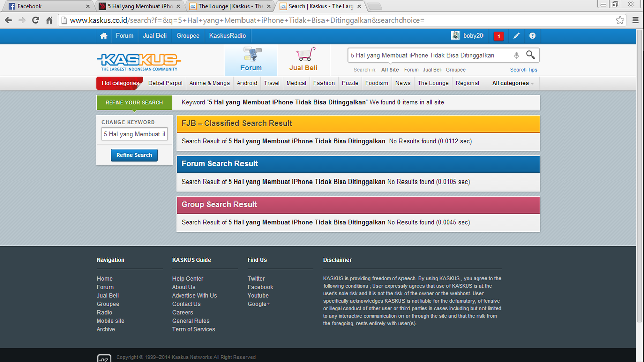Click the Change Keyword input field

(x=134, y=134)
